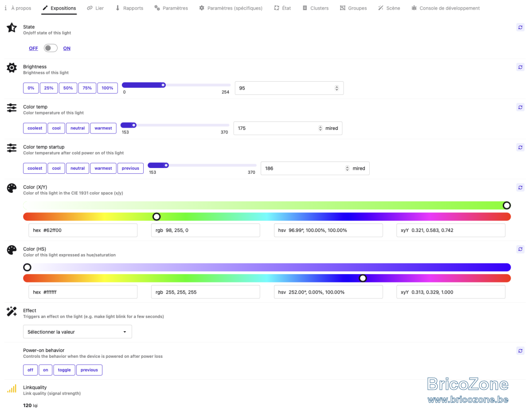Set Color temp startup to previous
The width and height of the screenshot is (532, 419).
click(130, 168)
